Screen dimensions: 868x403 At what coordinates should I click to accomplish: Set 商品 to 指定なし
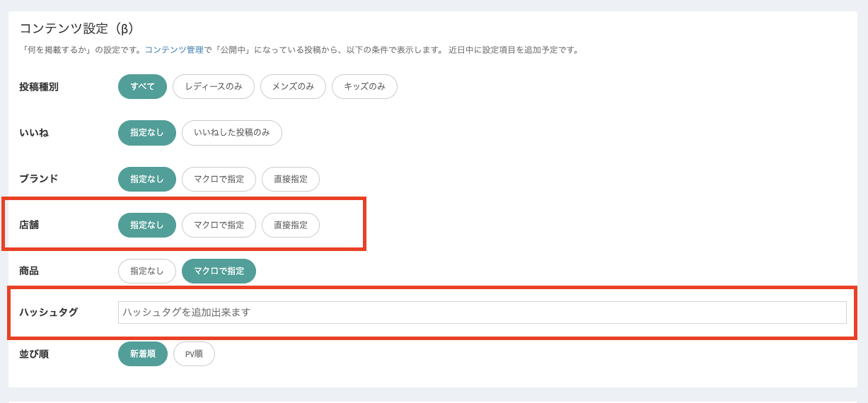point(147,271)
